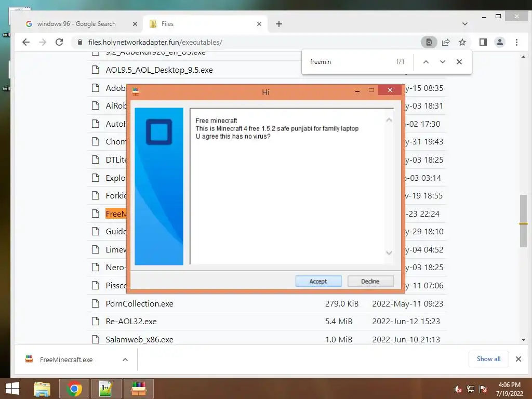Close the Files tab
532x399 pixels.
pyautogui.click(x=259, y=24)
